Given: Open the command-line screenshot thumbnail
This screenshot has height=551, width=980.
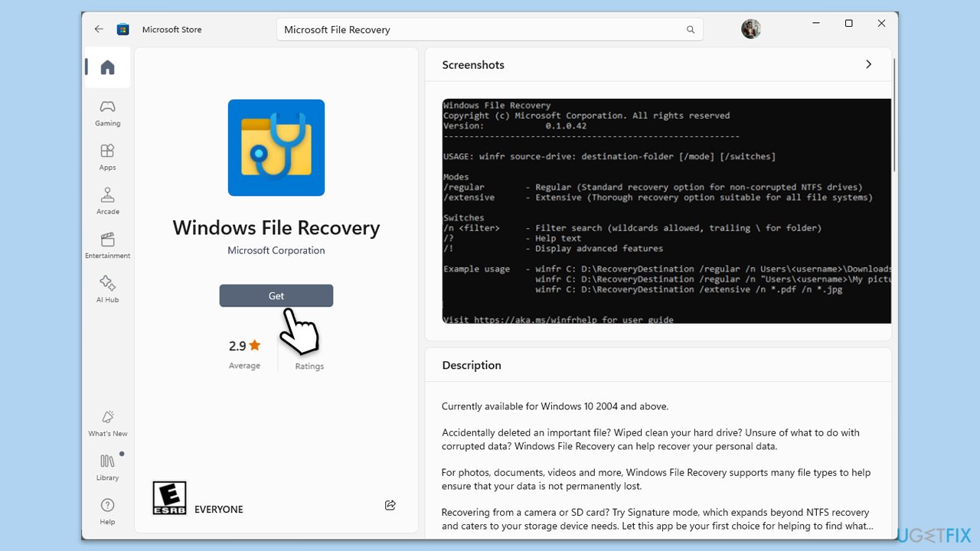Looking at the screenshot, I should (666, 211).
